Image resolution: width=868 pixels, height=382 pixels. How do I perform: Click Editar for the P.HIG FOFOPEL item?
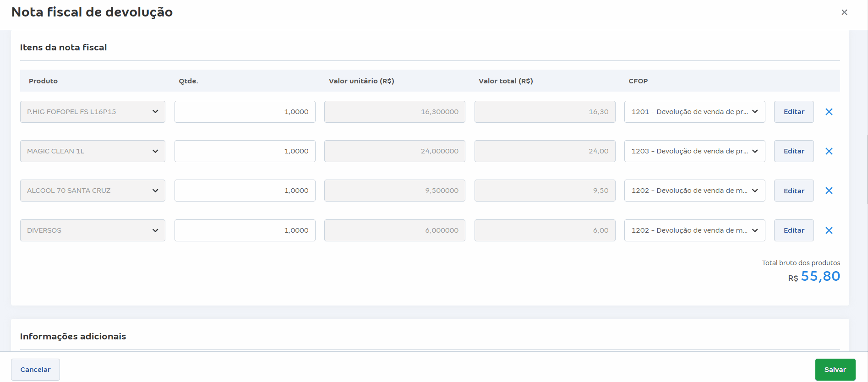(x=793, y=112)
